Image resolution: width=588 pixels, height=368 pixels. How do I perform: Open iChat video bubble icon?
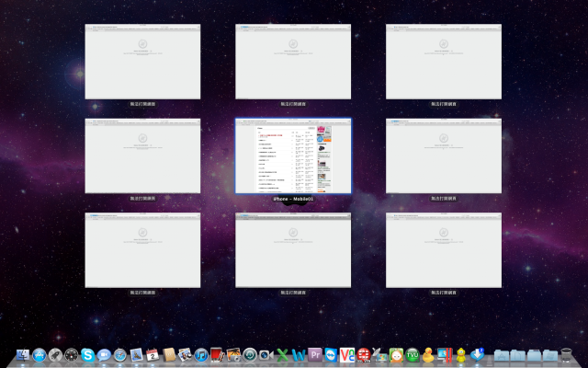coord(104,354)
